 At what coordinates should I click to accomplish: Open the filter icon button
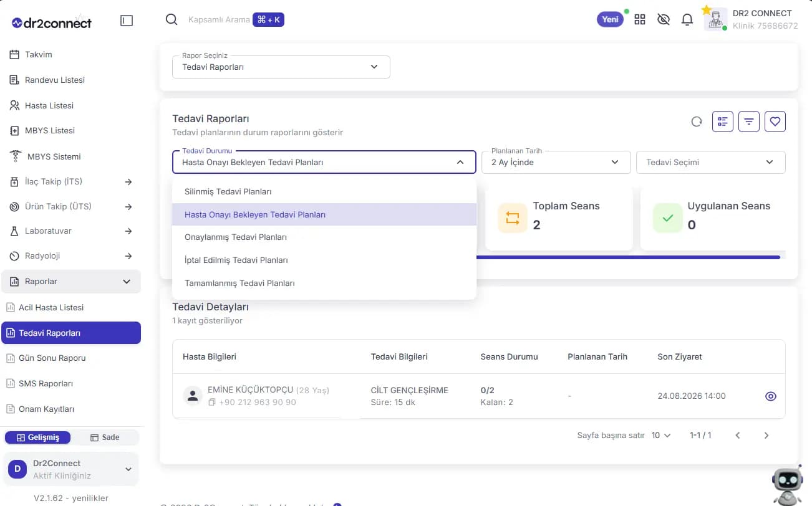tap(749, 122)
